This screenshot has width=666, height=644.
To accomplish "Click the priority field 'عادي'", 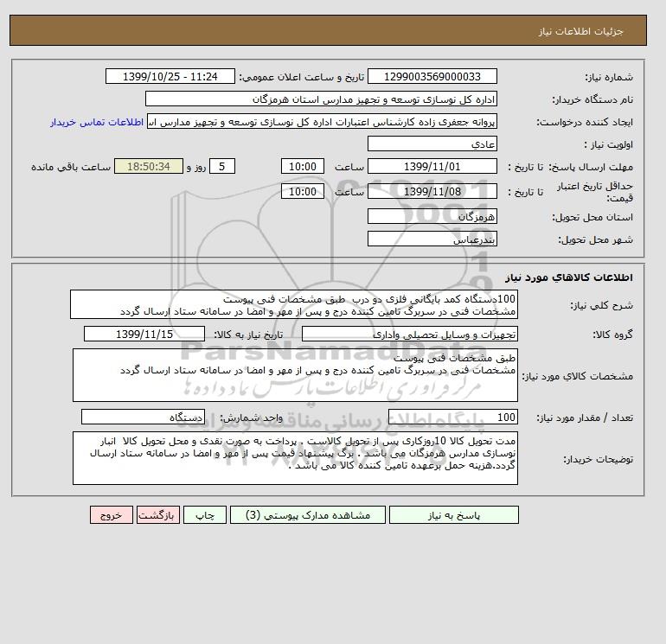I will tap(432, 143).
